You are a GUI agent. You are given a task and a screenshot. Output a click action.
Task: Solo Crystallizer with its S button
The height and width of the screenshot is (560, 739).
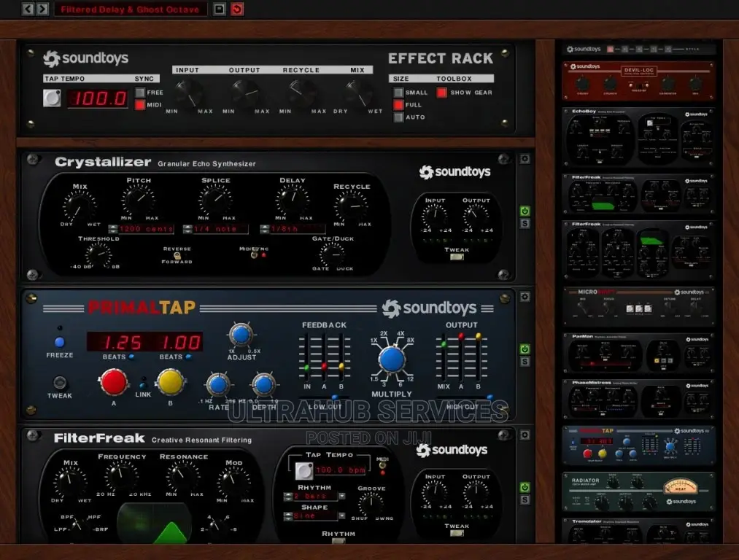coord(525,224)
